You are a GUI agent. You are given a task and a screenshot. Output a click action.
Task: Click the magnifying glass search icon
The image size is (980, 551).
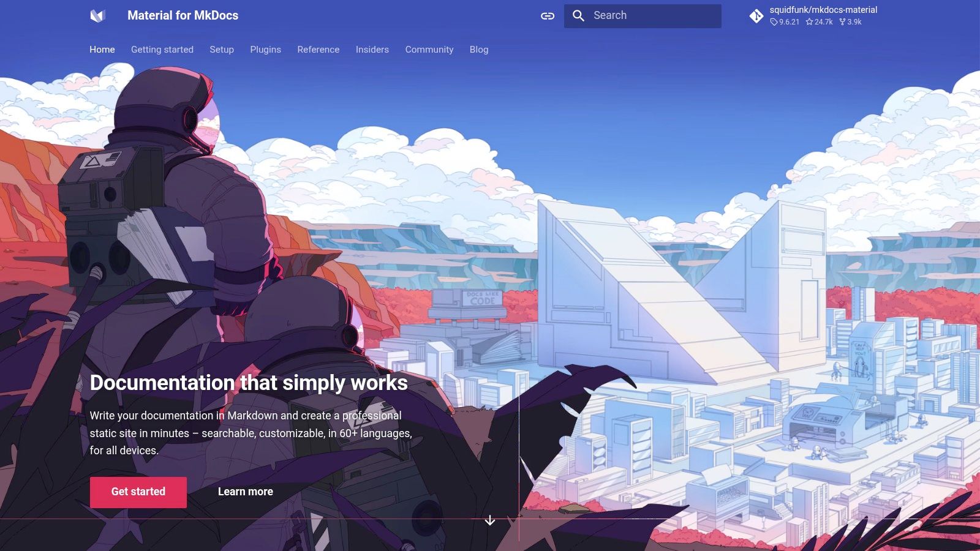pyautogui.click(x=578, y=16)
